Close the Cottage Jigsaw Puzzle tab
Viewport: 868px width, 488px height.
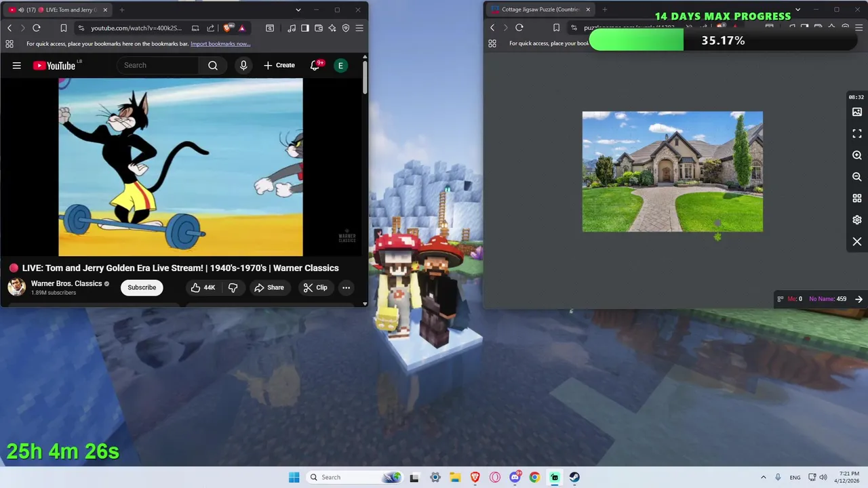[588, 9]
